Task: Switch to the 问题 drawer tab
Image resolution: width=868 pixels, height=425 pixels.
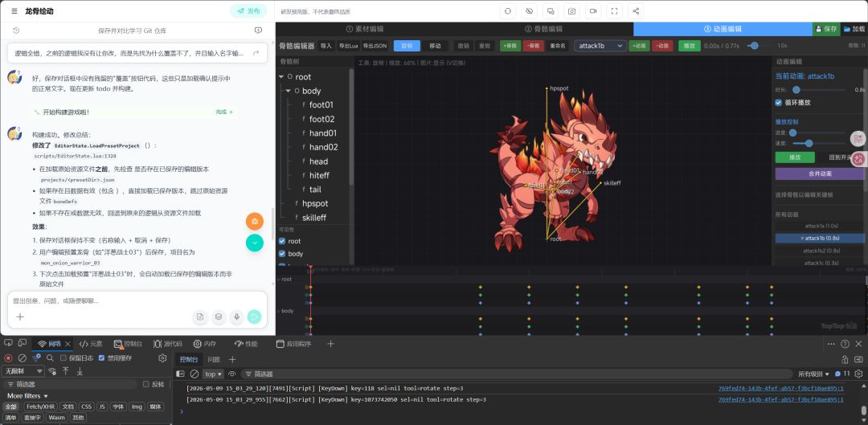Action: pos(214,360)
